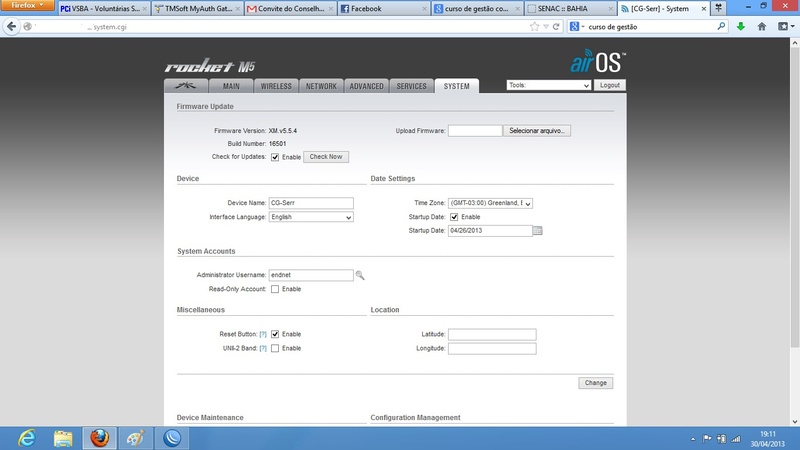This screenshot has width=800, height=450.
Task: Switch to the MAIN tab
Action: click(x=231, y=86)
